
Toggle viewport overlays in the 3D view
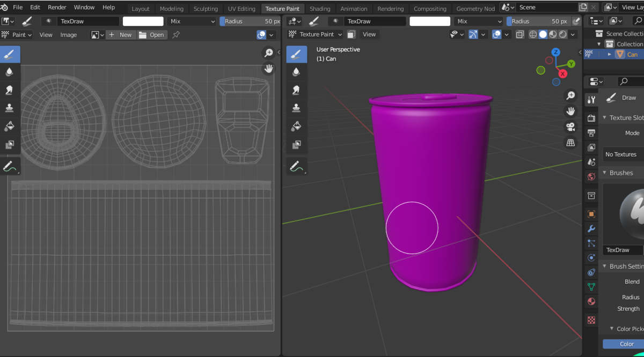tap(496, 34)
